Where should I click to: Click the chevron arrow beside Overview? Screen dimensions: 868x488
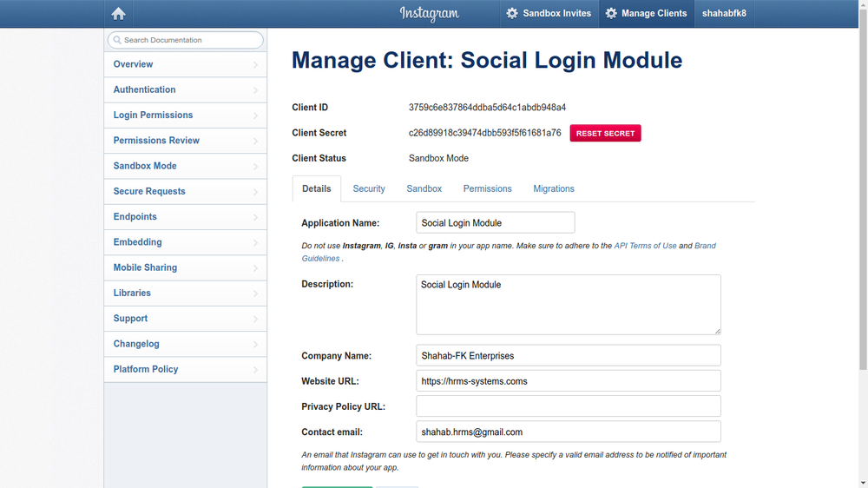click(255, 65)
